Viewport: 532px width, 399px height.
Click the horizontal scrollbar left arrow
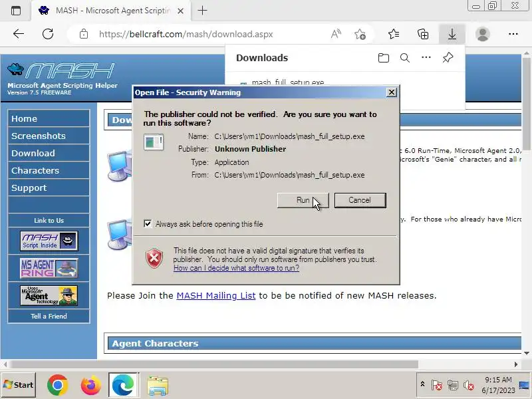(5, 364)
